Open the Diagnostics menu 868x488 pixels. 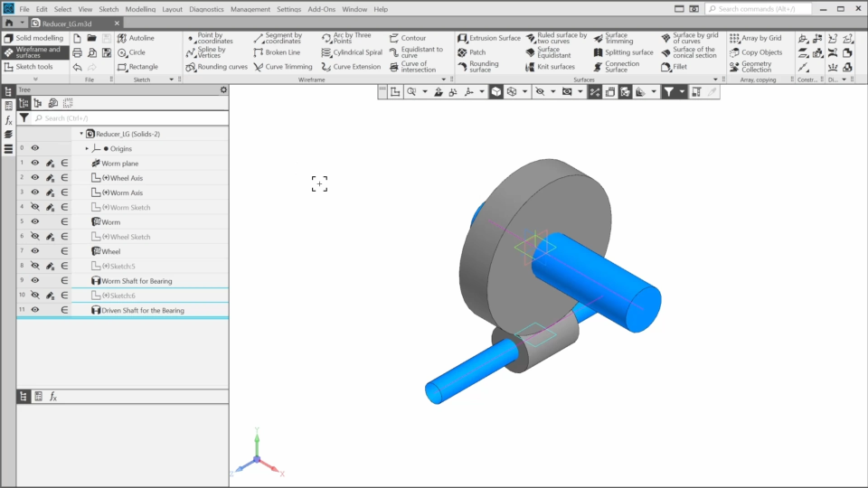(x=205, y=9)
